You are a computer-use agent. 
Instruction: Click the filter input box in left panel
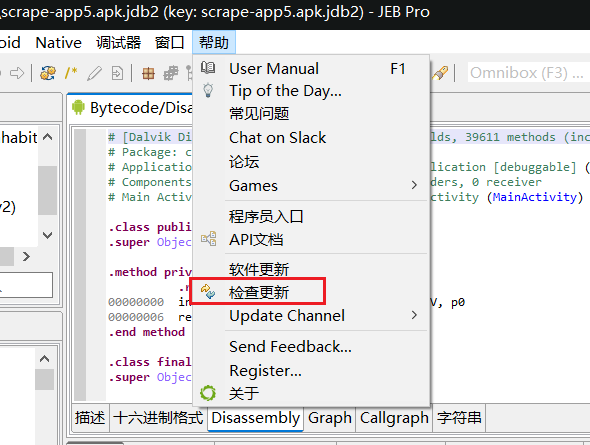click(x=26, y=285)
